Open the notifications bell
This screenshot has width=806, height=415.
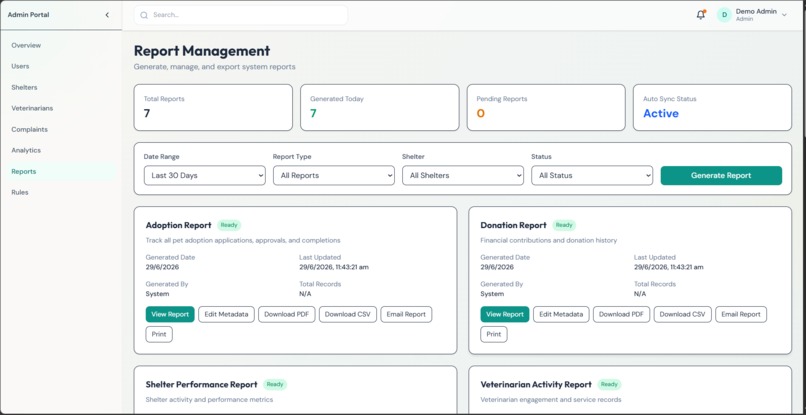(701, 15)
